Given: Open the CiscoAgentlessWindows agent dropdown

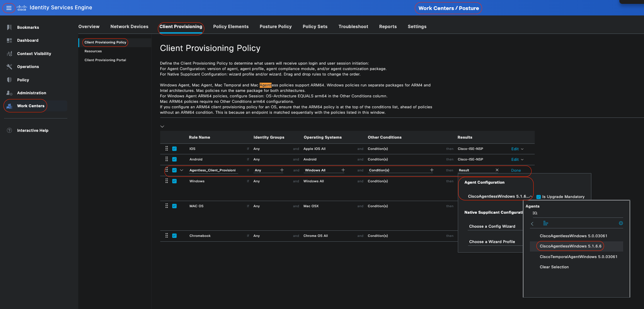Looking at the screenshot, I should pyautogui.click(x=500, y=196).
